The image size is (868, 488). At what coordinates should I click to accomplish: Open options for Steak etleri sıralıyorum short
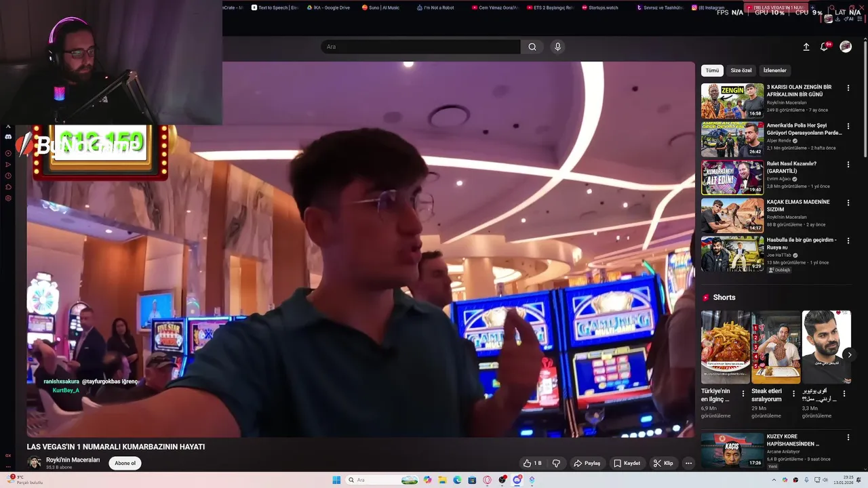[x=793, y=394]
